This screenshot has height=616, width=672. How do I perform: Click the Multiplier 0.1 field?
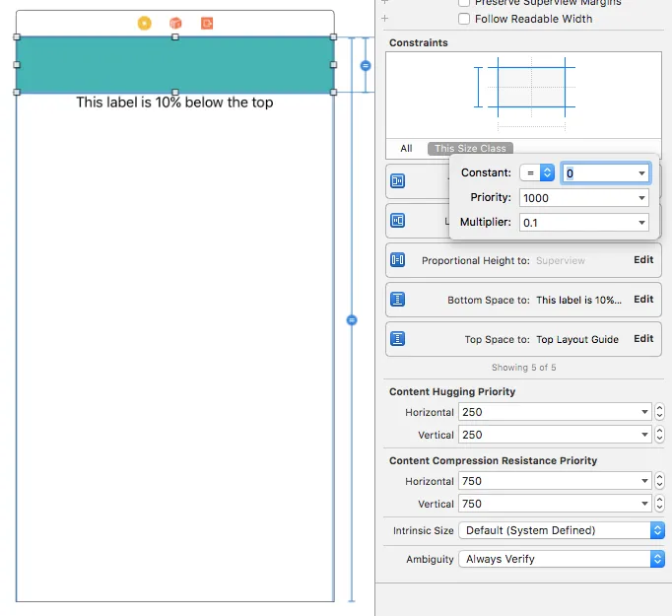point(583,223)
